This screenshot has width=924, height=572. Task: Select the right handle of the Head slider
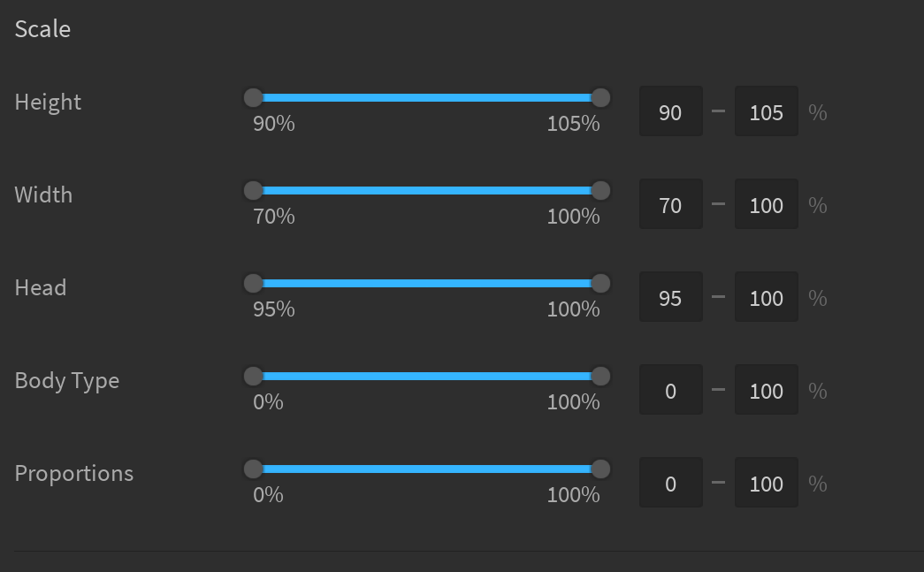(x=601, y=283)
